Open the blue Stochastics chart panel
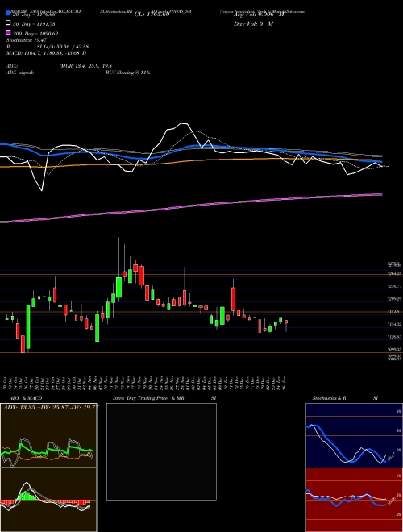The image size is (403, 532). click(354, 435)
